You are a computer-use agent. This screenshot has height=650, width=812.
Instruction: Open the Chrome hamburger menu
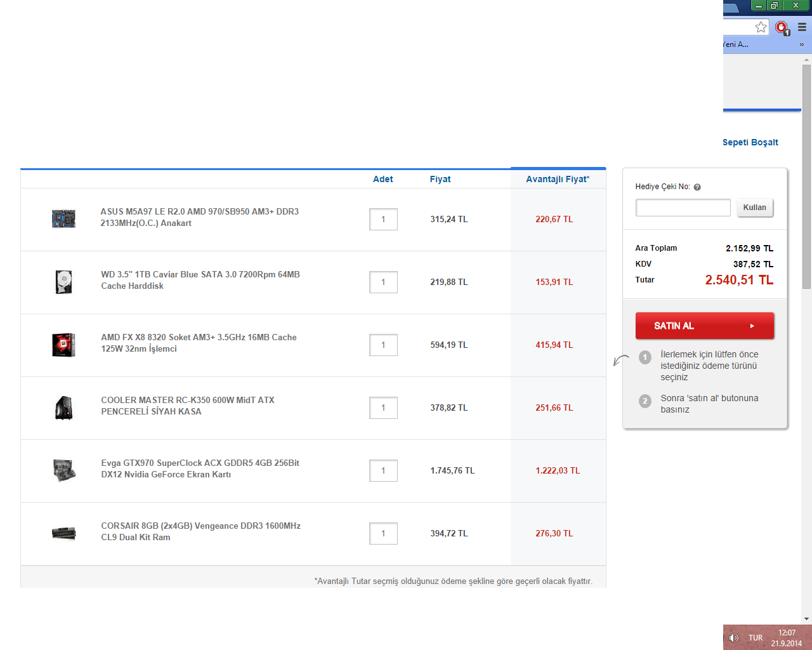(802, 27)
